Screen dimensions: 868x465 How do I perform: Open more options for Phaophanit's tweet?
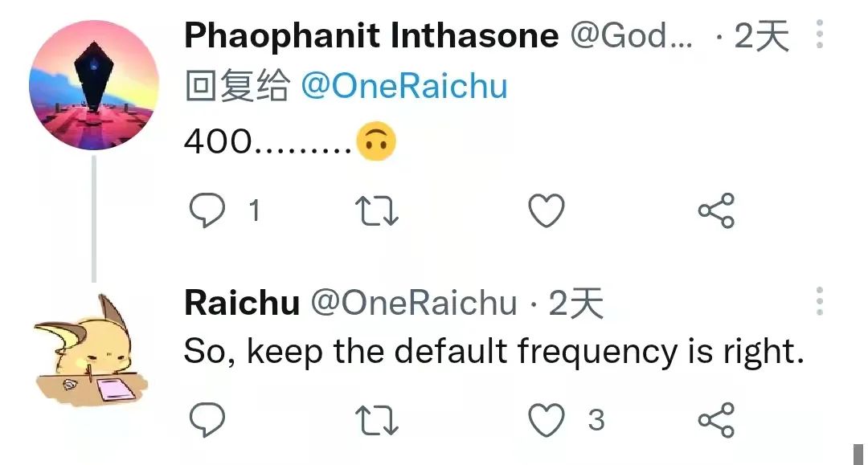tap(820, 34)
